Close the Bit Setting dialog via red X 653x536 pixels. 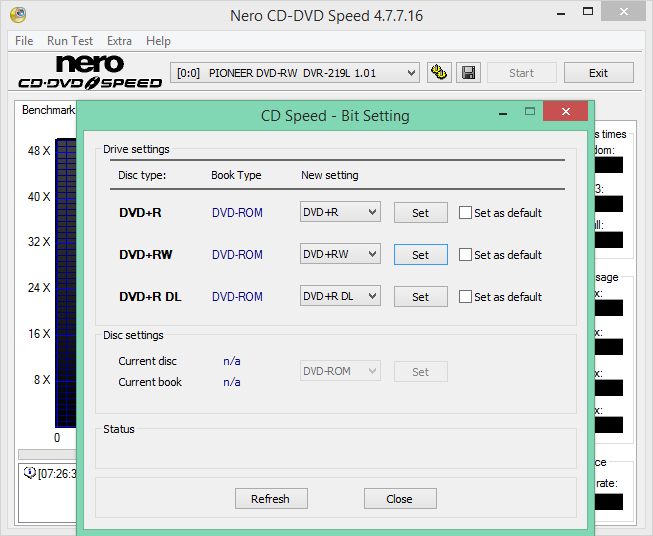566,111
